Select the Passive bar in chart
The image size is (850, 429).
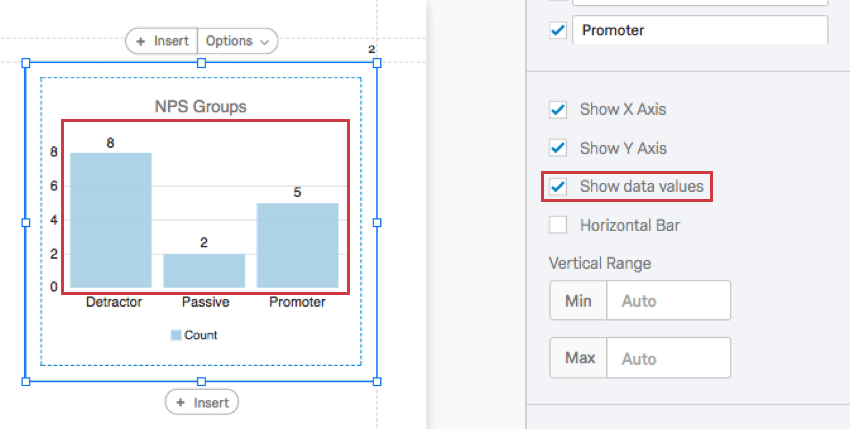204,271
